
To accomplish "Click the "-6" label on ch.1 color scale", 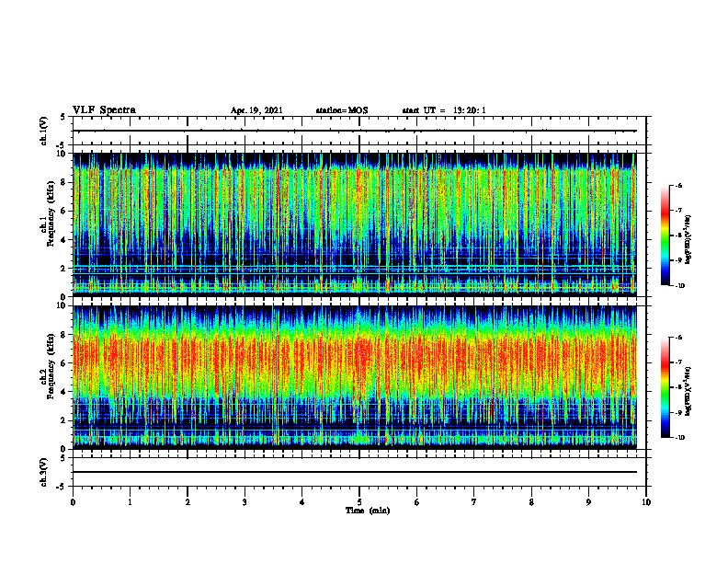I will pos(677,186).
